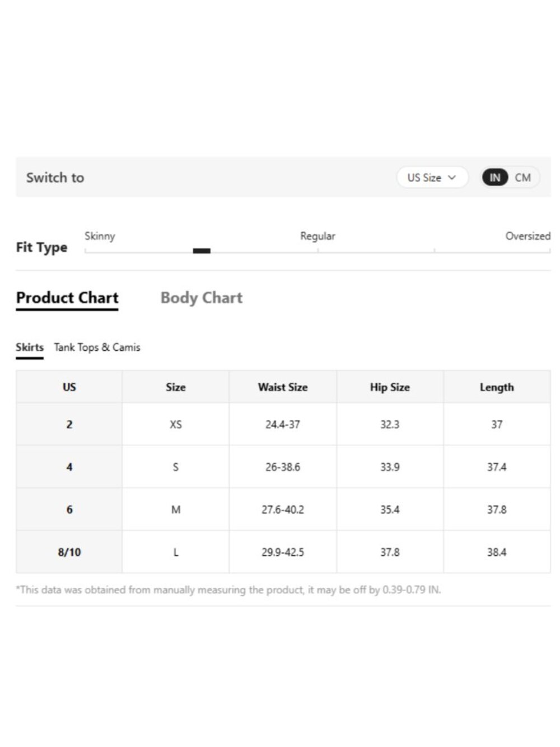Open the US Size dropdown
This screenshot has height=747, width=560.
click(x=432, y=178)
